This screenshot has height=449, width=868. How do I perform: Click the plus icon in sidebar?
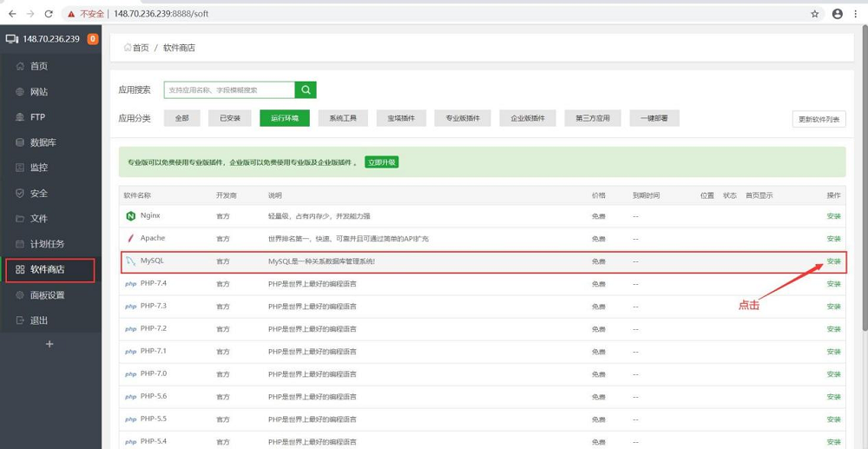pos(49,344)
